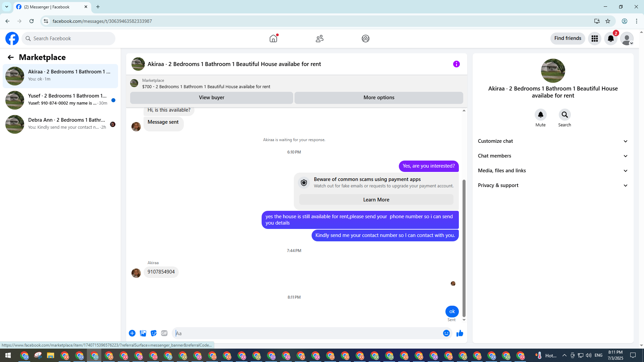Click the View buyer button
The width and height of the screenshot is (644, 362).
click(211, 98)
